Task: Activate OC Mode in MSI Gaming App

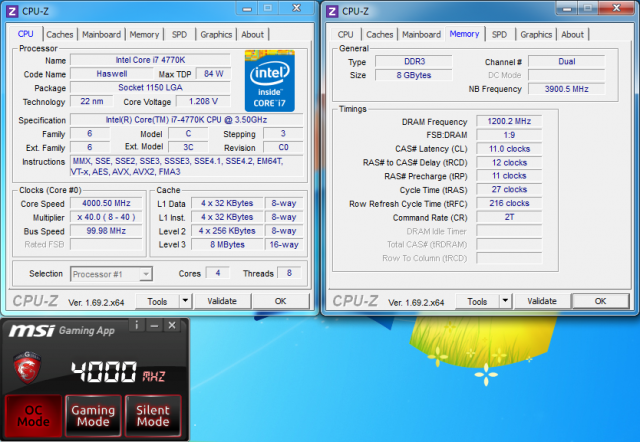Action: point(33,415)
